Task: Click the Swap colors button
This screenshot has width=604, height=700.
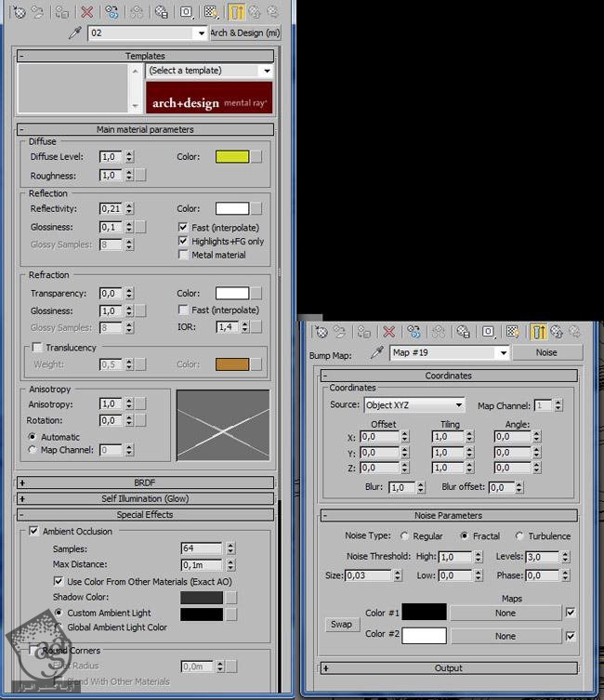Action: (x=341, y=625)
